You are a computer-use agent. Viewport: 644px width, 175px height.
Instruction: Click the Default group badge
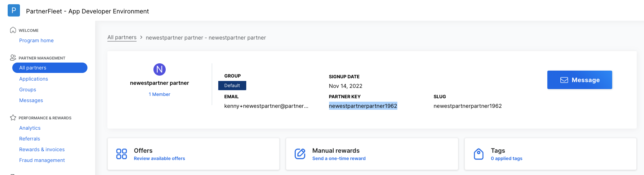tap(232, 86)
